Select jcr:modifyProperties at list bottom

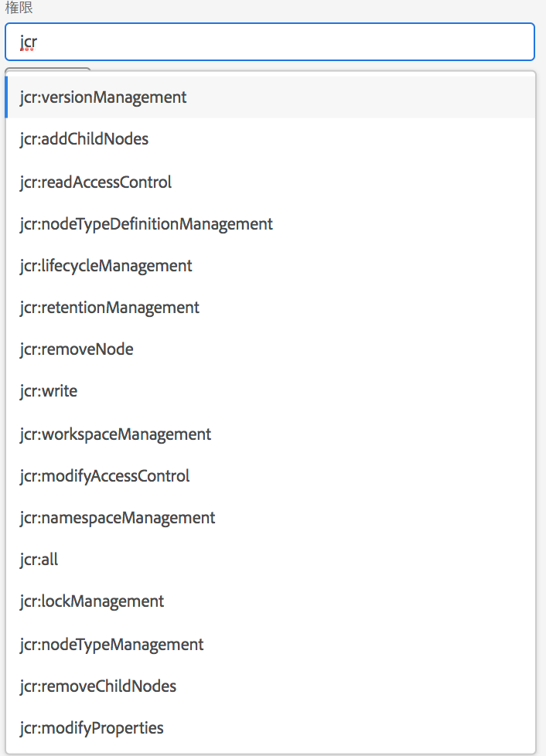[92, 728]
